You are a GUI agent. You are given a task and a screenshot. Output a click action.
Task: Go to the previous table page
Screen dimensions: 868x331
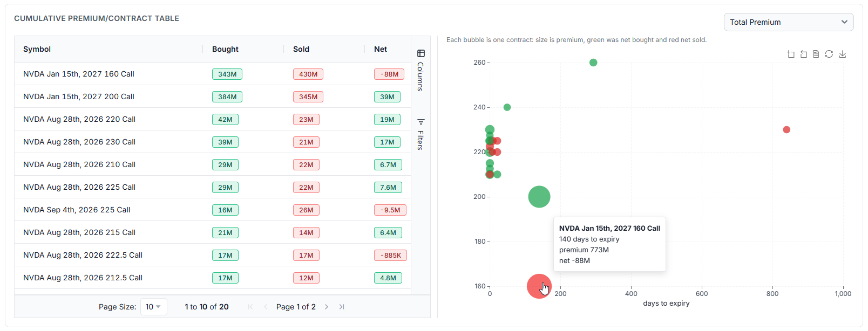click(x=266, y=307)
